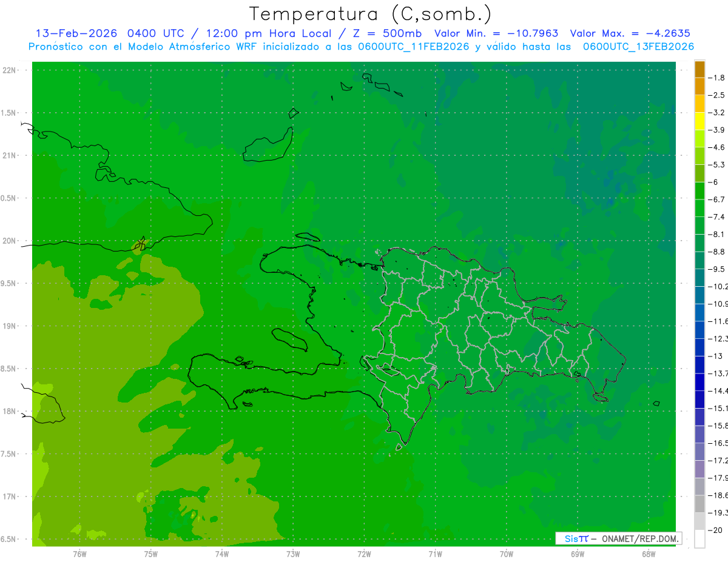Click the '0600UTC_13FEB2026' valid-until text
728x562 pixels.
pyautogui.click(x=638, y=47)
